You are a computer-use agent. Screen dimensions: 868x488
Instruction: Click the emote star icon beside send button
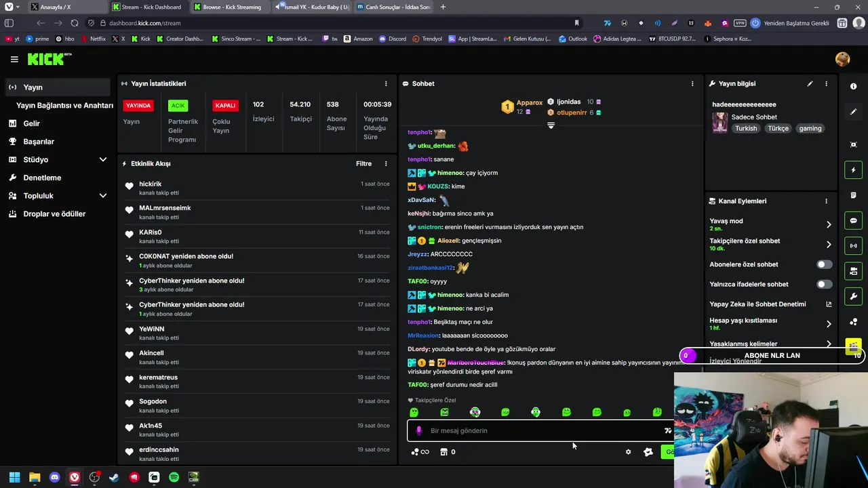648,452
